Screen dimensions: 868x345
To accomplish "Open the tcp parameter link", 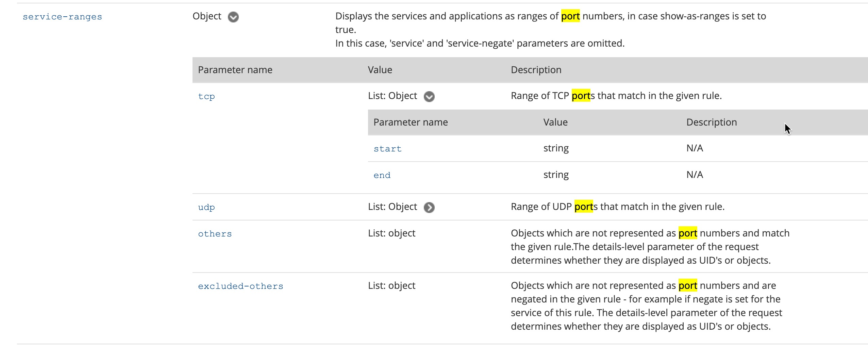I will [206, 97].
